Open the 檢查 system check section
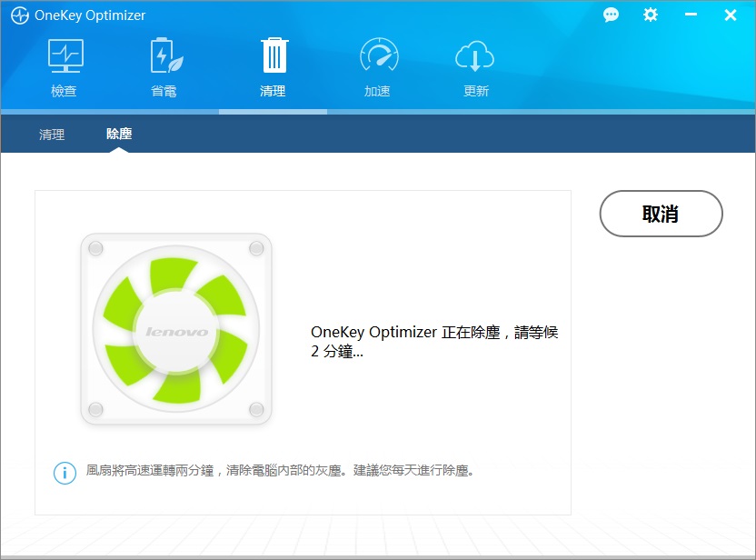The height and width of the screenshot is (560, 756). point(65,68)
